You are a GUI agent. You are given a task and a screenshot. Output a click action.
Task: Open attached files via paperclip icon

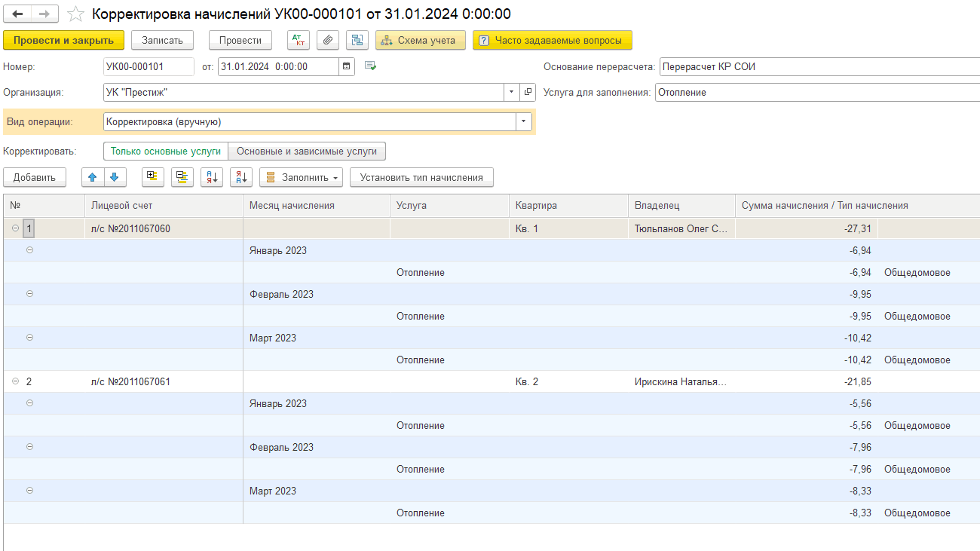(327, 40)
